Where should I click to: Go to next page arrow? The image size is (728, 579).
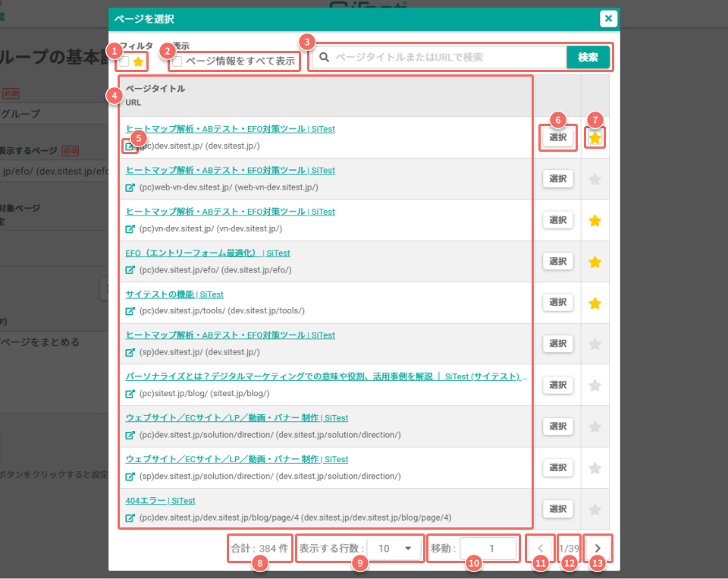point(598,549)
